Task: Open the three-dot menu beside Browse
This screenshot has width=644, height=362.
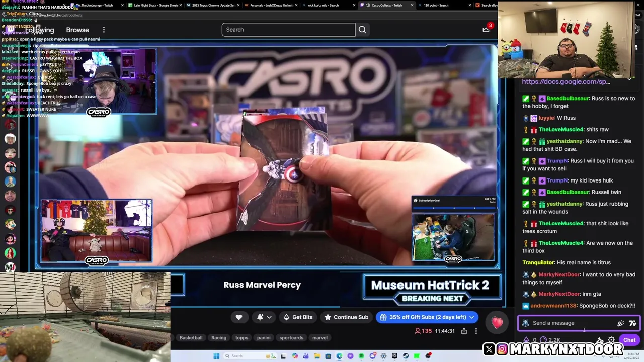Action: click(x=104, y=30)
